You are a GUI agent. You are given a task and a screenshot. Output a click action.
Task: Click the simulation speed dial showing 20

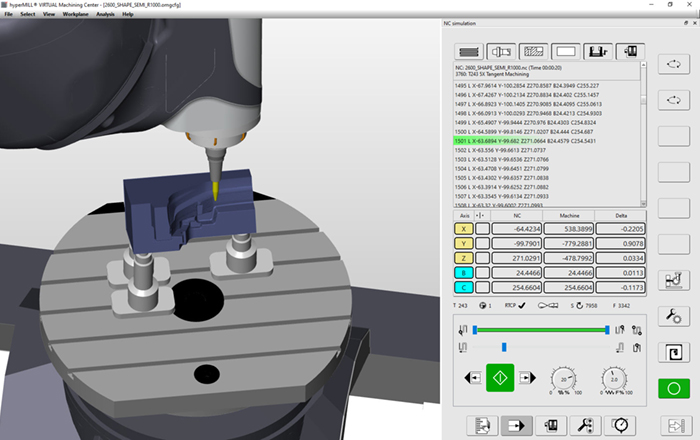(x=563, y=379)
